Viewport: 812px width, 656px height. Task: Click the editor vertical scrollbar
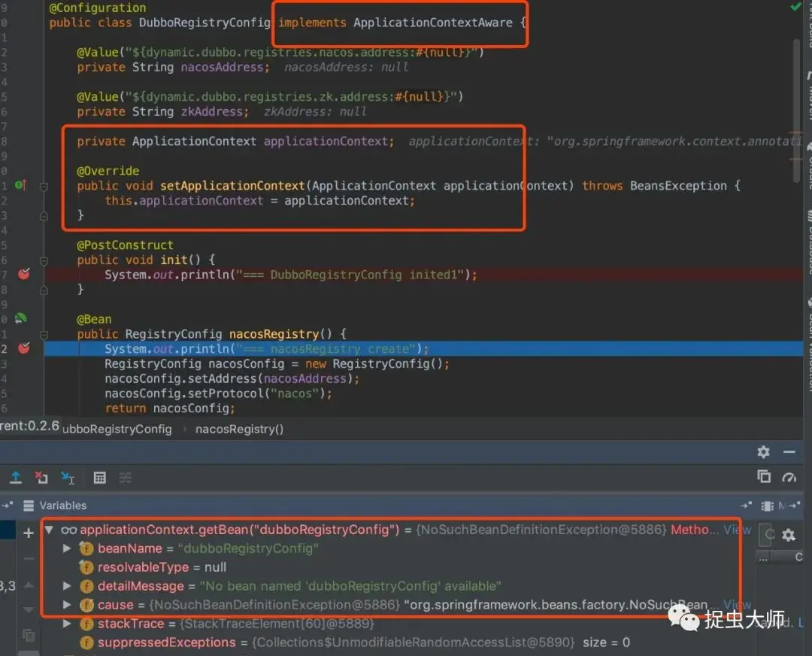[798, 111]
